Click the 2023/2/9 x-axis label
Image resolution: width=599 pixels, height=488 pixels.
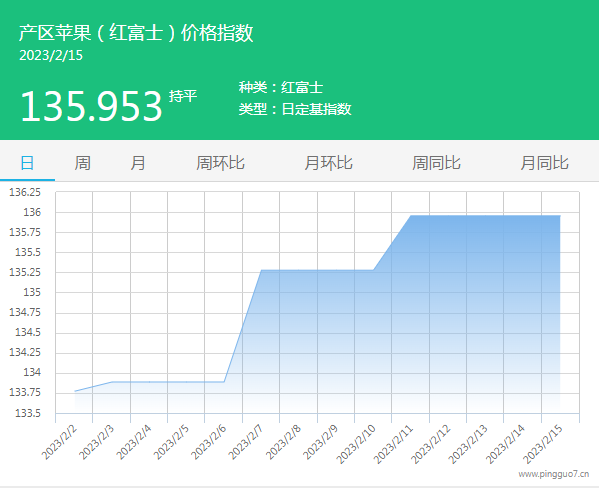321,443
